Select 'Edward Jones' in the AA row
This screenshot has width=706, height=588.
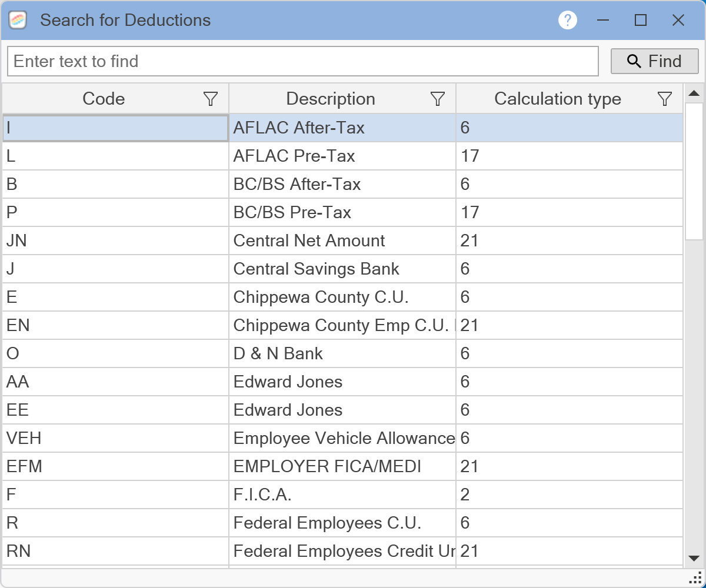tap(342, 382)
